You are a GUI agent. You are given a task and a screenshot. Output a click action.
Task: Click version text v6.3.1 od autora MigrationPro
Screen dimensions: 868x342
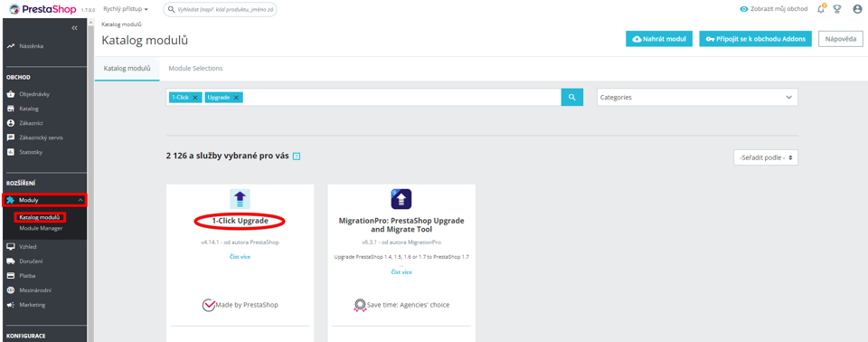click(x=401, y=242)
